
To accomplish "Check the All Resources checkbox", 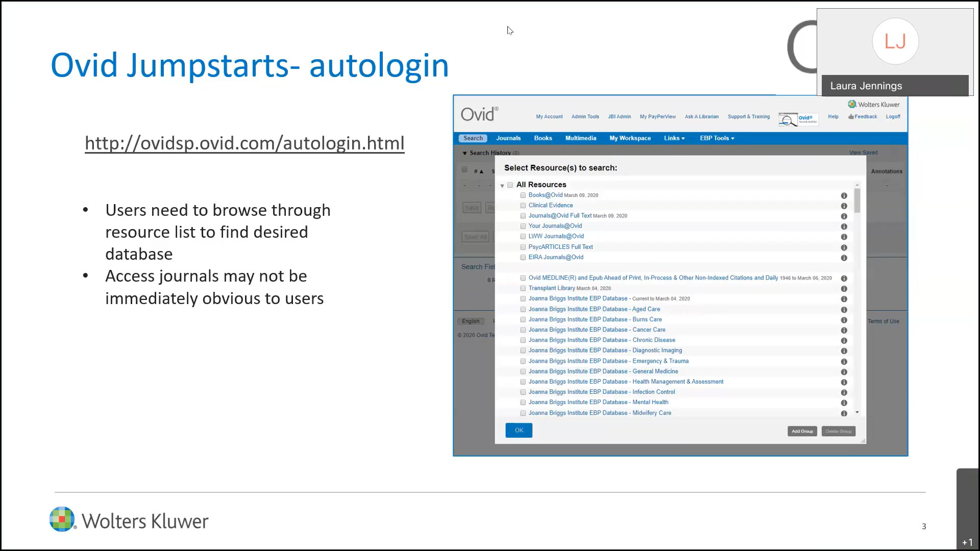I will [x=510, y=185].
